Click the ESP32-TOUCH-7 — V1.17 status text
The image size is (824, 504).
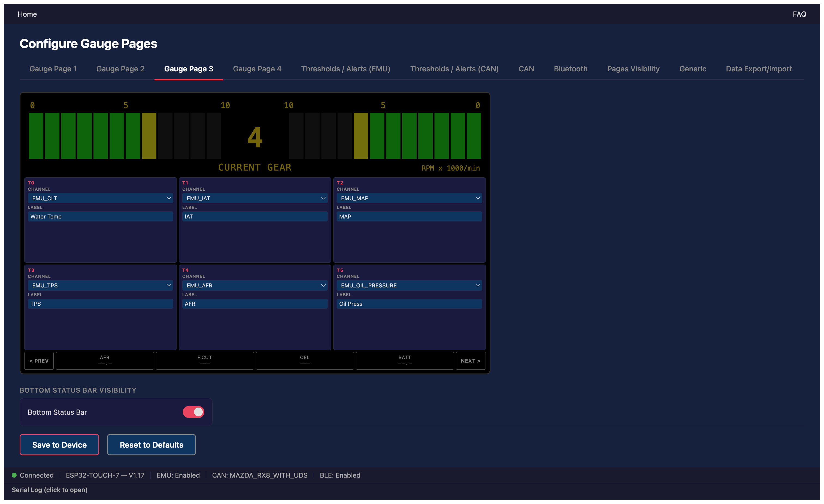coord(105,475)
